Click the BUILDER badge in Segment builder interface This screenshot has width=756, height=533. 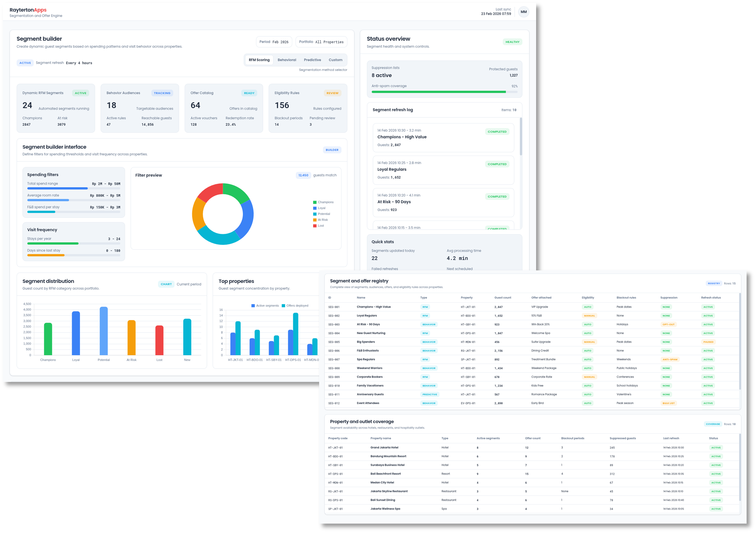click(332, 150)
